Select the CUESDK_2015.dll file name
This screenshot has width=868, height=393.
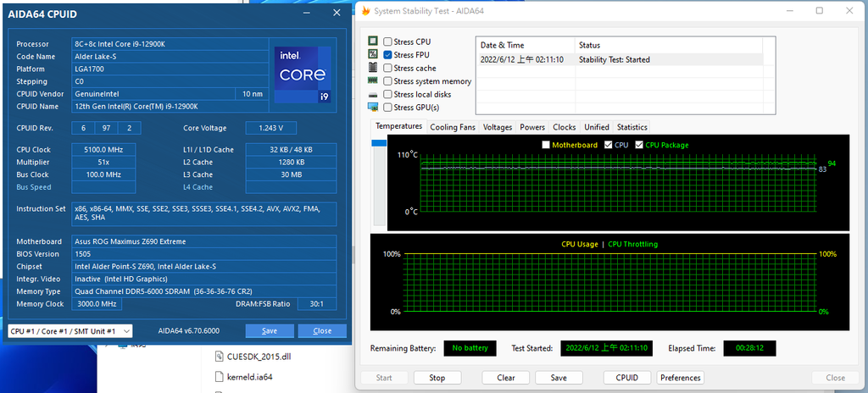click(259, 356)
